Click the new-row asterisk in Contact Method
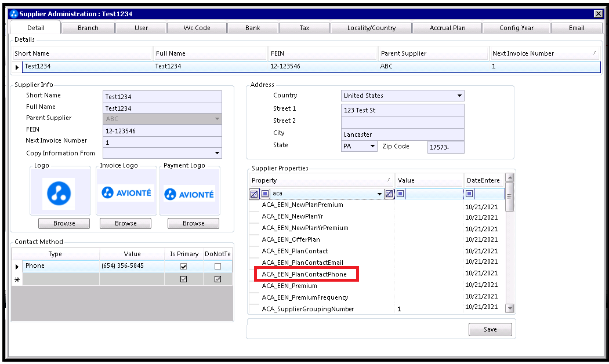This screenshot has height=364, width=609. 17,279
